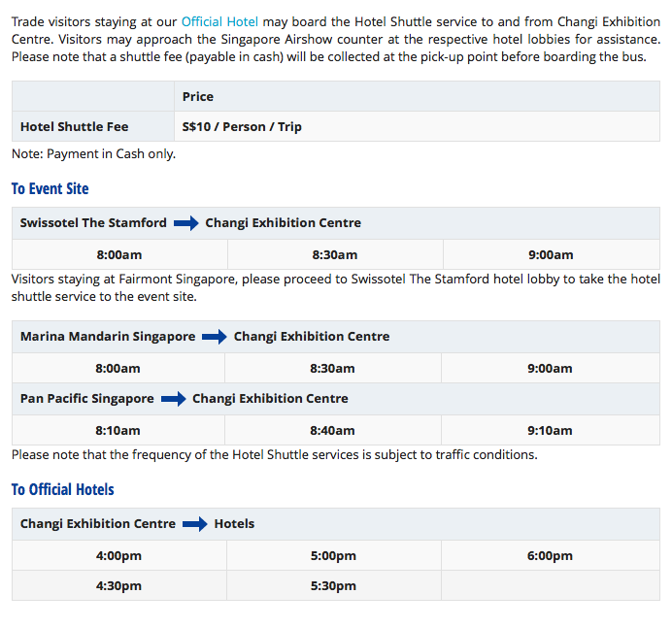Click the 8:10am Pan Pacific departure time
The width and height of the screenshot is (672, 627).
[118, 430]
